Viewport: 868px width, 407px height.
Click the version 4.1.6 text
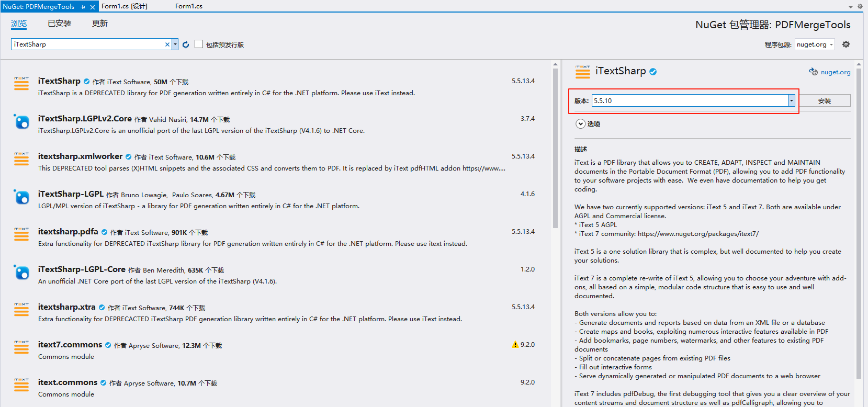[x=527, y=194]
